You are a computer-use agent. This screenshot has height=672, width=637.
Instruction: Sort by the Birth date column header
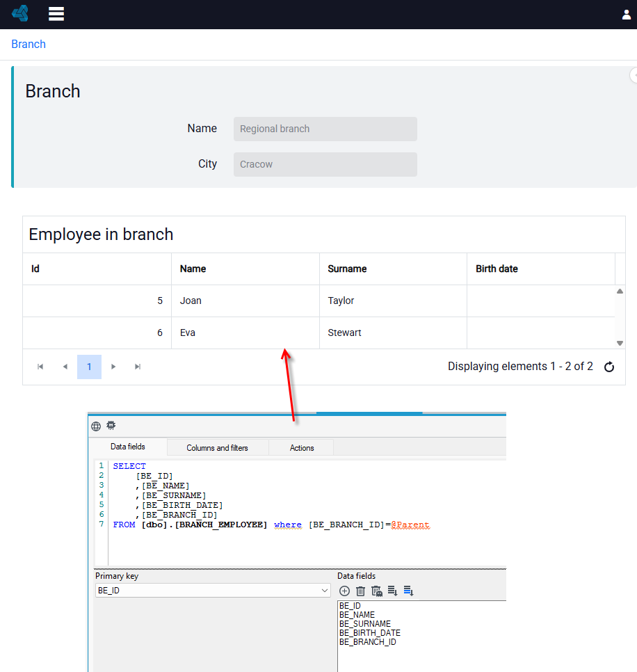pyautogui.click(x=541, y=269)
